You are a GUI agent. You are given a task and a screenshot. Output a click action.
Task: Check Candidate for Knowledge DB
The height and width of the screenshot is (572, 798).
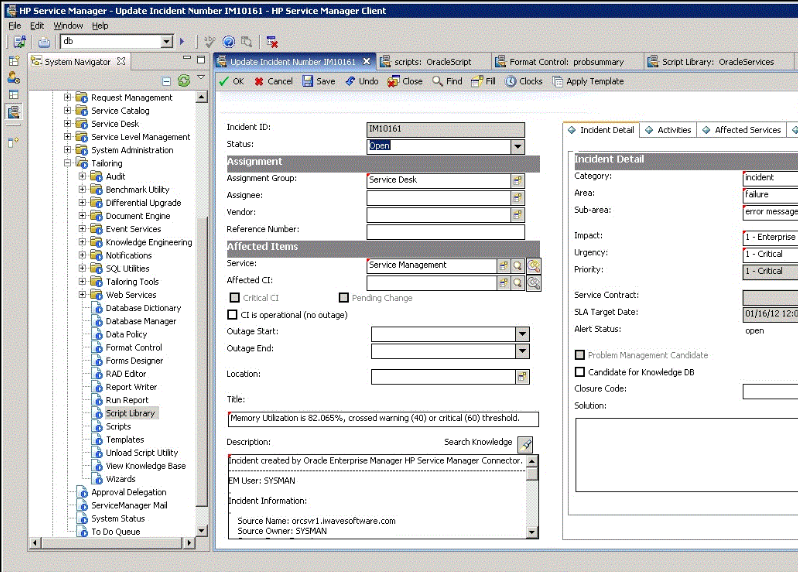point(580,372)
